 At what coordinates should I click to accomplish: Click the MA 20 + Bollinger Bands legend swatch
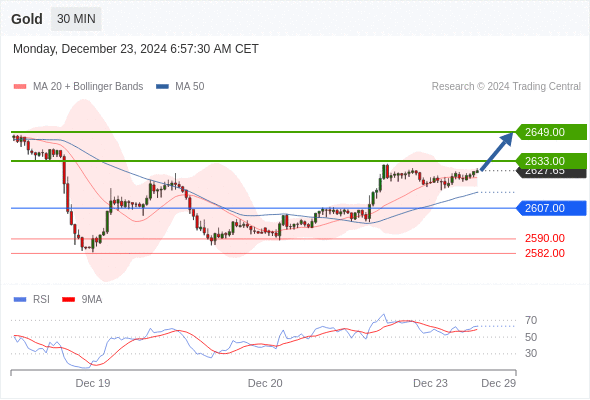pos(20,87)
